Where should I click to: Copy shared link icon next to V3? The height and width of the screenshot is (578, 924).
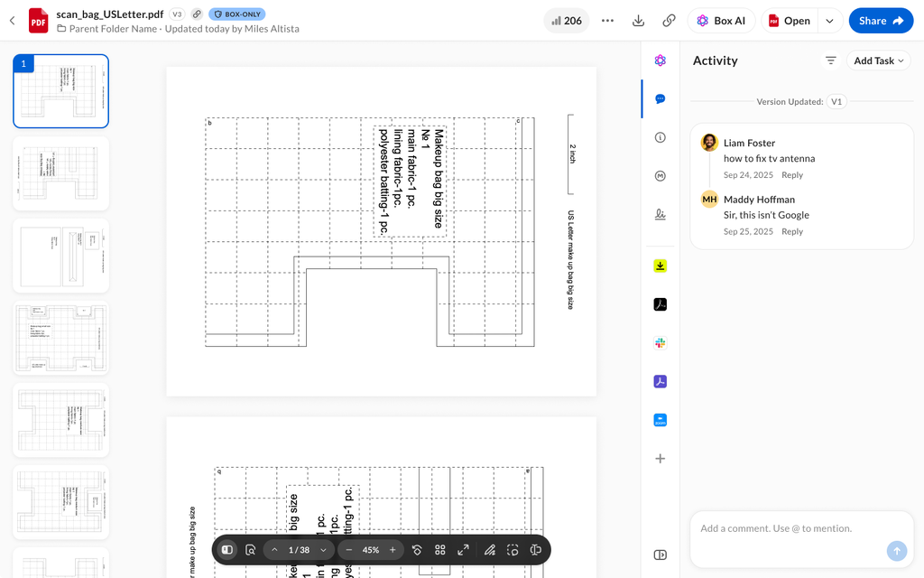click(198, 14)
